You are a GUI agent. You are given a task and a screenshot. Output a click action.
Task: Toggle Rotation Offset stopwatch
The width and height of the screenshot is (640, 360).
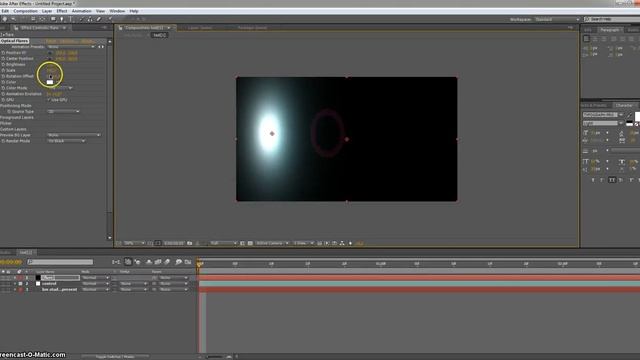[3, 76]
